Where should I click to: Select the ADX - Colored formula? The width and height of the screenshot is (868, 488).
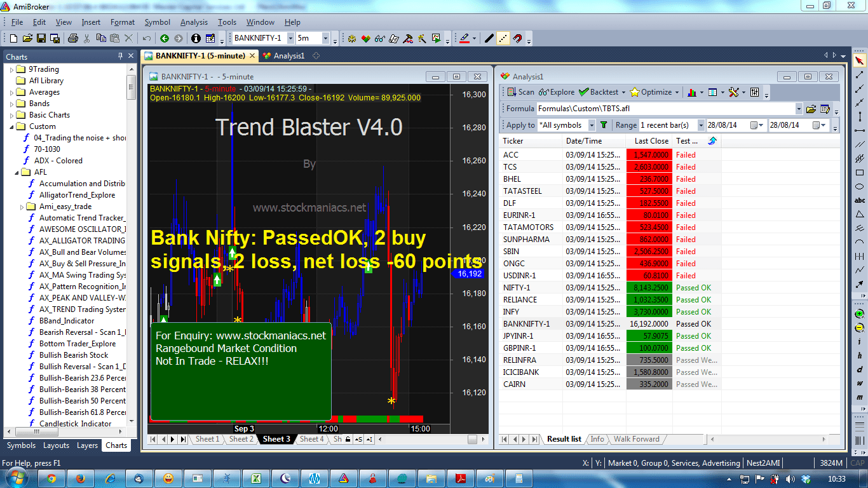[58, 161]
